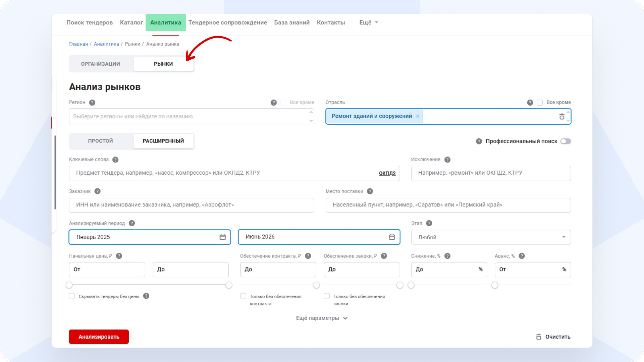Check Скрывать тендеры без цены

72,296
